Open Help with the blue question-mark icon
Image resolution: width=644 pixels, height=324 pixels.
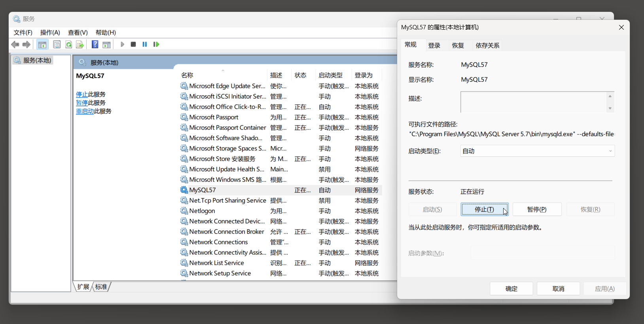[x=95, y=44]
